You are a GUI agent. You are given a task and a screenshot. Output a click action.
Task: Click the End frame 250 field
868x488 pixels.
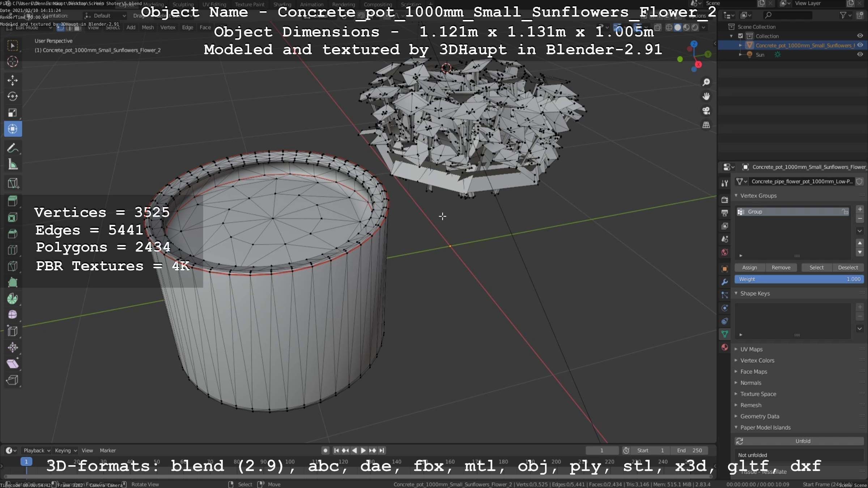click(x=689, y=450)
